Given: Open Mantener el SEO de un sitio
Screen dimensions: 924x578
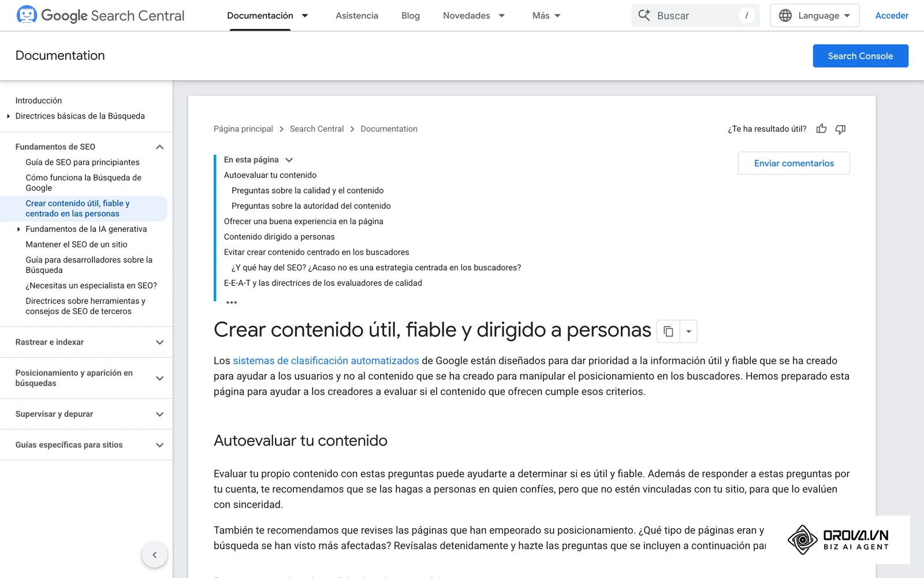Looking at the screenshot, I should click(x=76, y=244).
